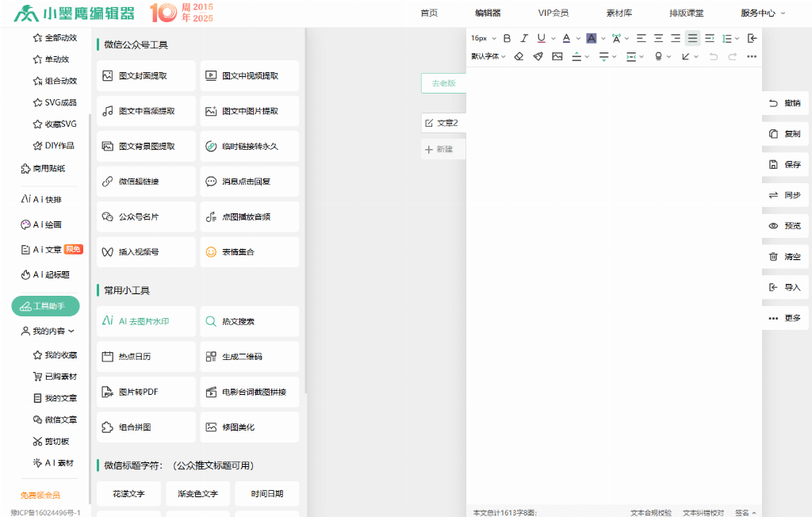Expand the 服务中心 menu
This screenshot has height=517, width=812.
763,13
